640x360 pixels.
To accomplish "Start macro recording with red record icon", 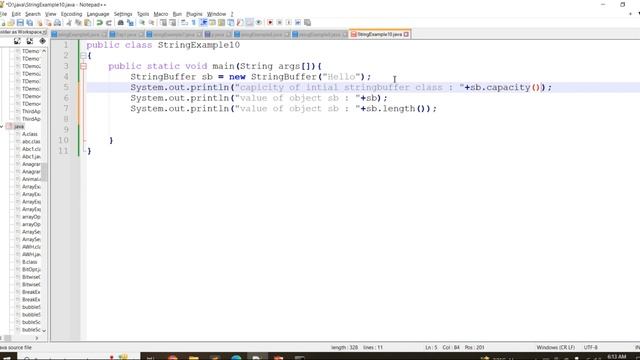I will (x=270, y=23).
